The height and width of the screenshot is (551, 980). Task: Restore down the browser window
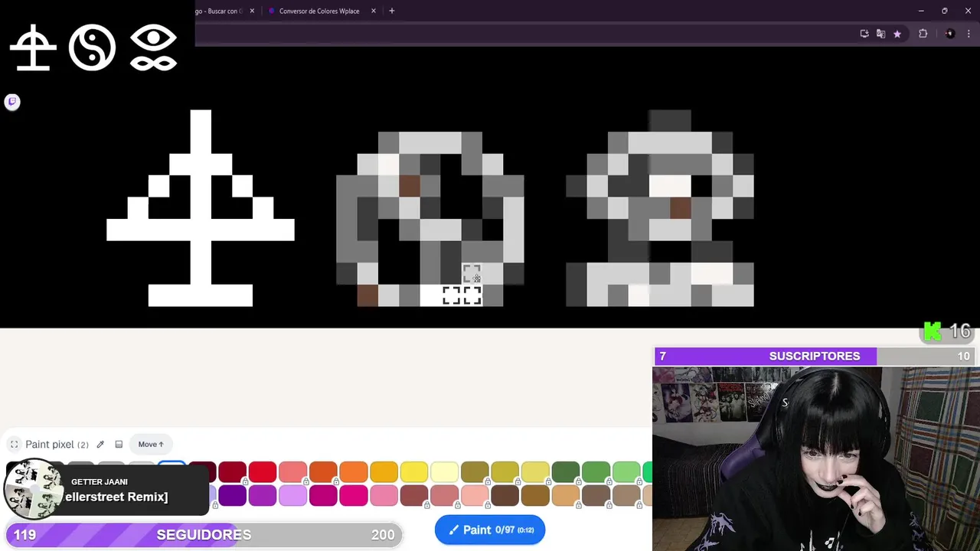(945, 11)
